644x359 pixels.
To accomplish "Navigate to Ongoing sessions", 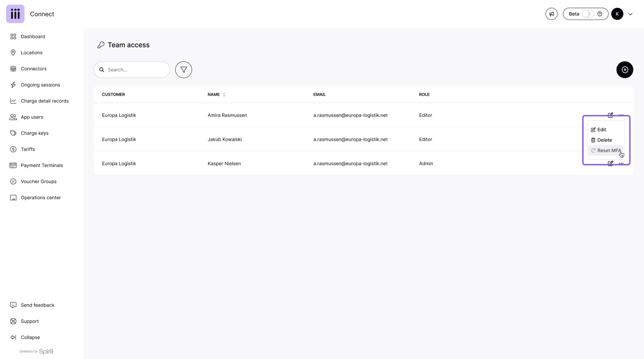I will coord(40,85).
